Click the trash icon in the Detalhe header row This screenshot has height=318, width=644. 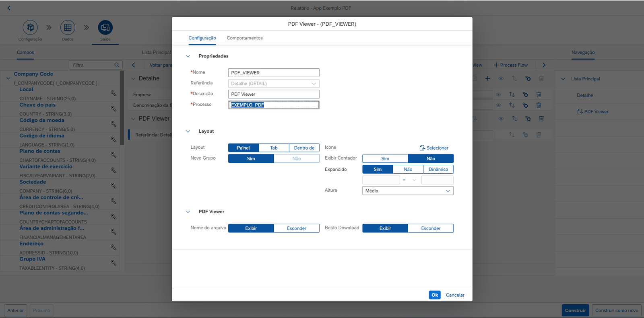541,78
